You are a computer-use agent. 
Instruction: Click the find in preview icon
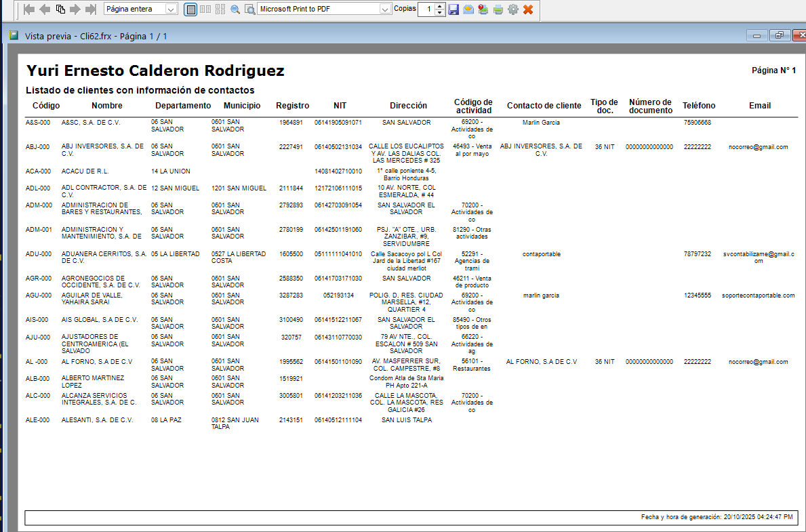250,9
